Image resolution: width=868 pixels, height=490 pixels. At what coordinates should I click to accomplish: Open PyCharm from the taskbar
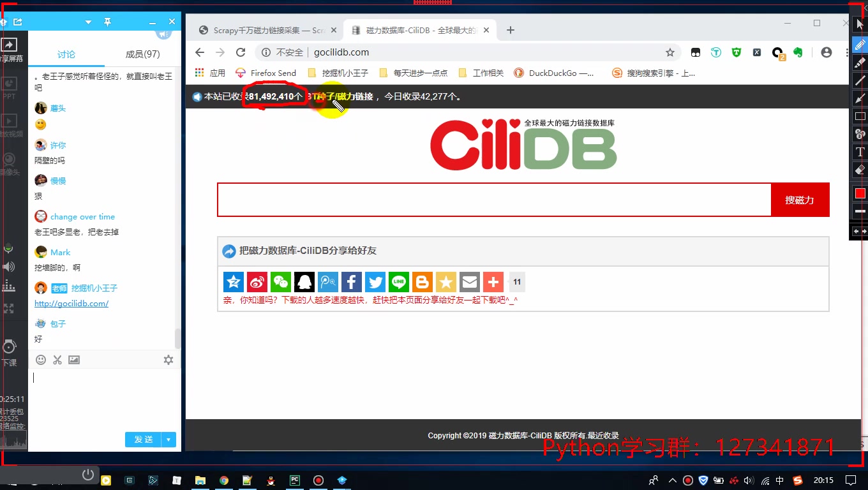coord(295,480)
